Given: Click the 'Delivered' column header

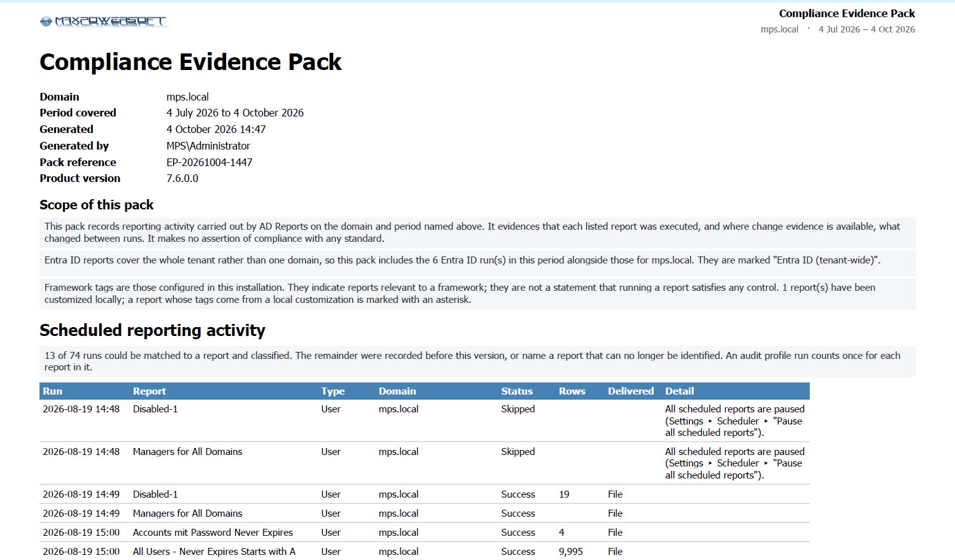Looking at the screenshot, I should pos(631,391).
